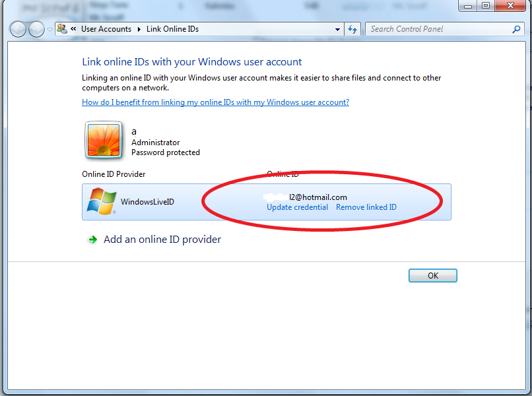The image size is (532, 396).
Task: Open Add an online ID provider
Action: 162,240
